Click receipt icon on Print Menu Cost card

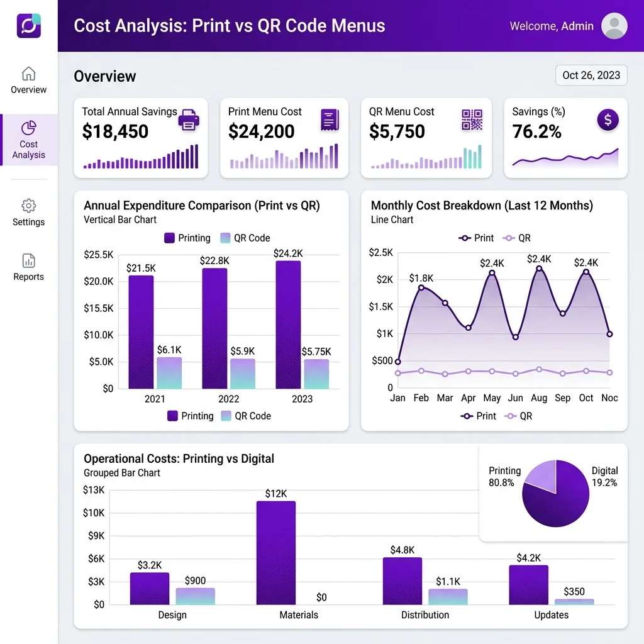pos(330,120)
